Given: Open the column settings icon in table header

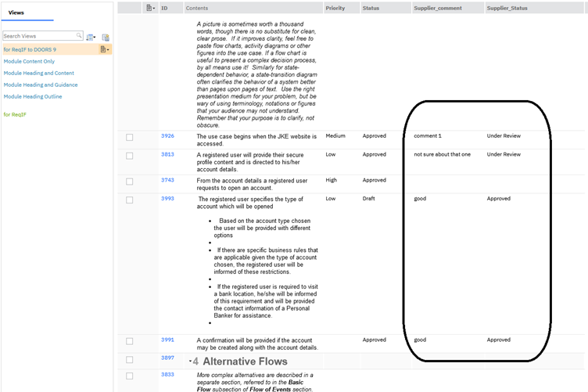Looking at the screenshot, I should pyautogui.click(x=150, y=8).
